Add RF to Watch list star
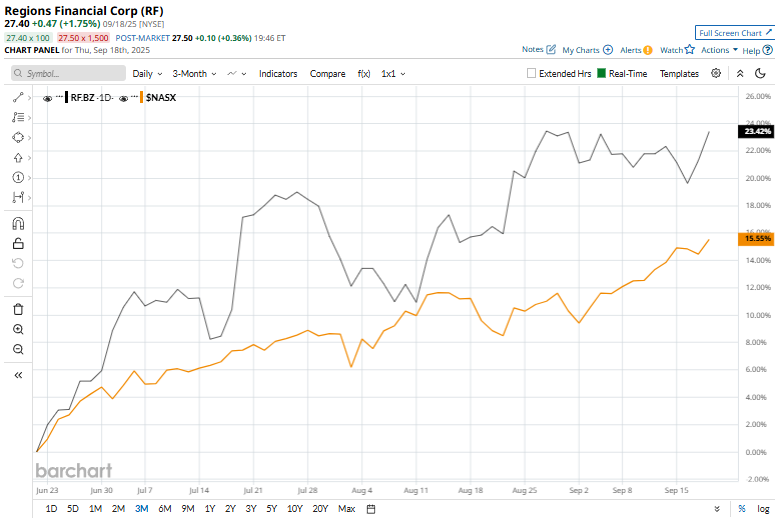Image resolution: width=775 pixels, height=523 pixels. click(x=689, y=49)
